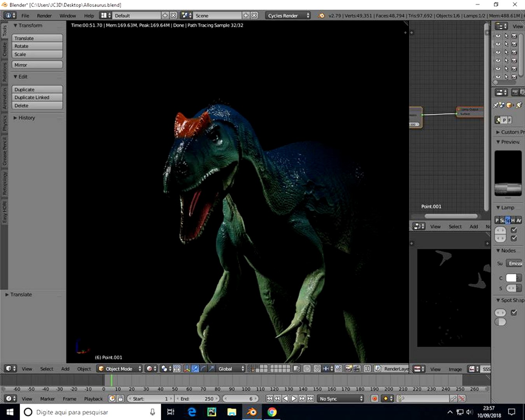Open the properties editor type selector
Image resolution: width=525 pixels, height=420 pixels.
click(x=501, y=92)
